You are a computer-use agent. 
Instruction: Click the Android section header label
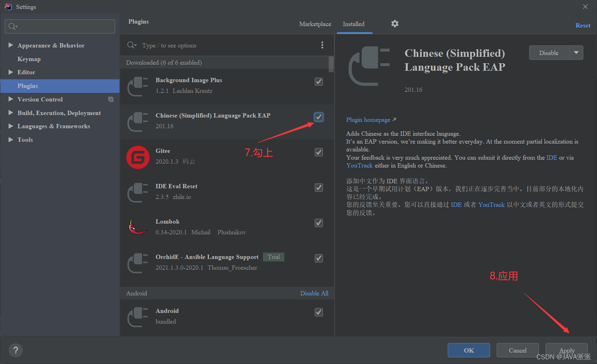click(137, 293)
